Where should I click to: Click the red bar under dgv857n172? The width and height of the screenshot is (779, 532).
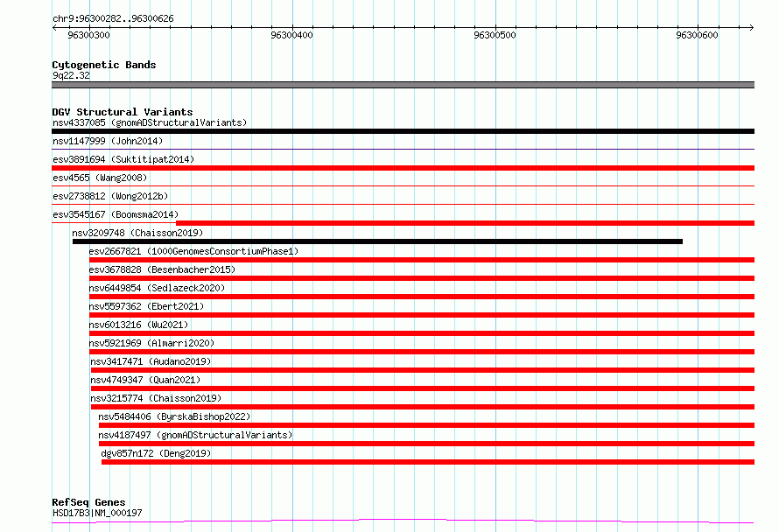click(x=428, y=462)
